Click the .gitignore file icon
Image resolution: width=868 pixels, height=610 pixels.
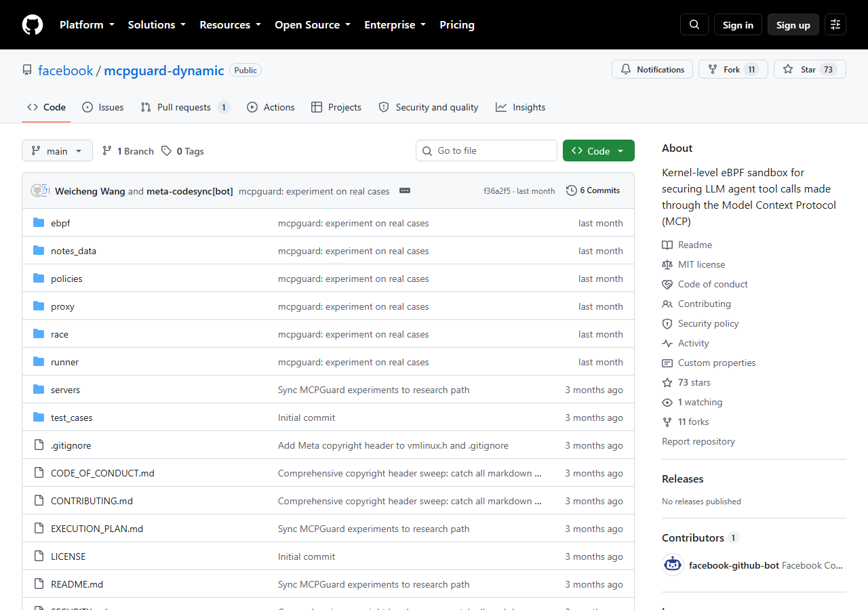[x=39, y=445]
